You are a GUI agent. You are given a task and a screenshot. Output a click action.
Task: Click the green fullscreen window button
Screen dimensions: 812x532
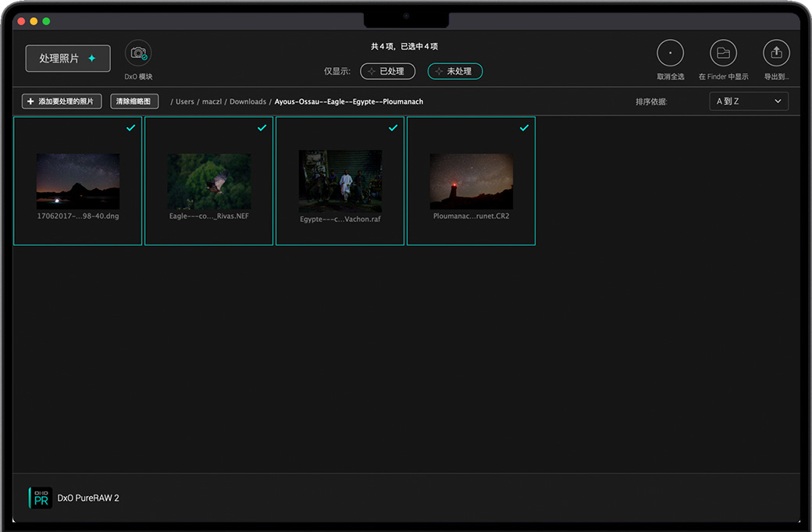(x=46, y=21)
